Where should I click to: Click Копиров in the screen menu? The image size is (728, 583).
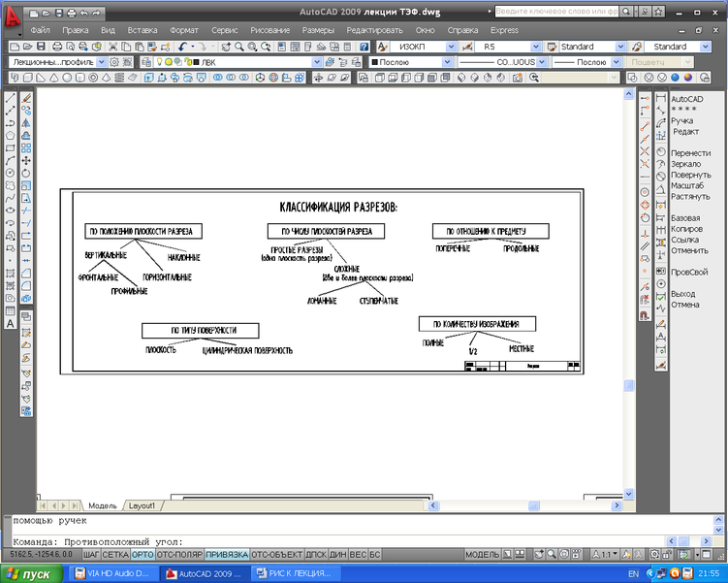(x=686, y=229)
